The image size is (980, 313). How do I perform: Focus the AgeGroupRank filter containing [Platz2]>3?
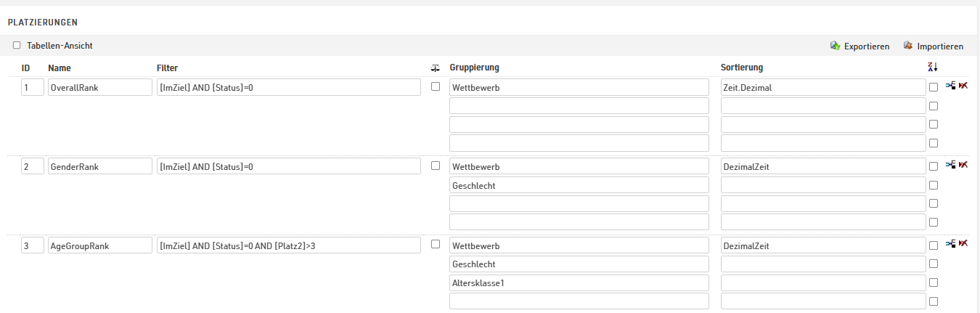[288, 245]
